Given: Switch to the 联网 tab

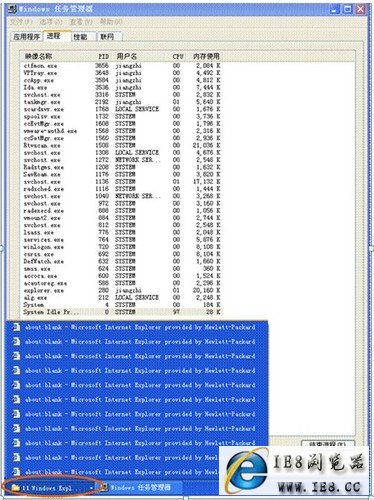Looking at the screenshot, I should tap(107, 37).
